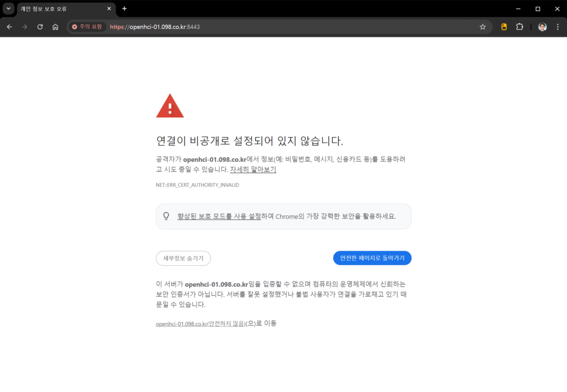This screenshot has width=567, height=392.
Task: Click the browser back arrow button
Action: click(x=9, y=27)
